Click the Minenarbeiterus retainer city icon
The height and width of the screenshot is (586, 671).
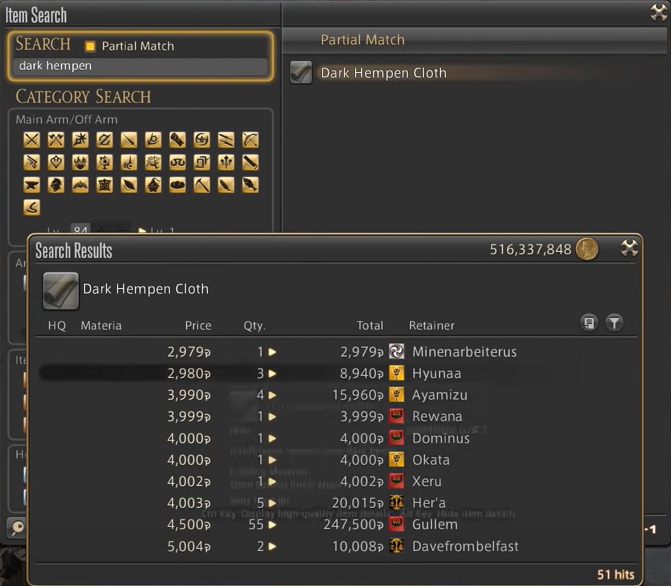tap(396, 351)
